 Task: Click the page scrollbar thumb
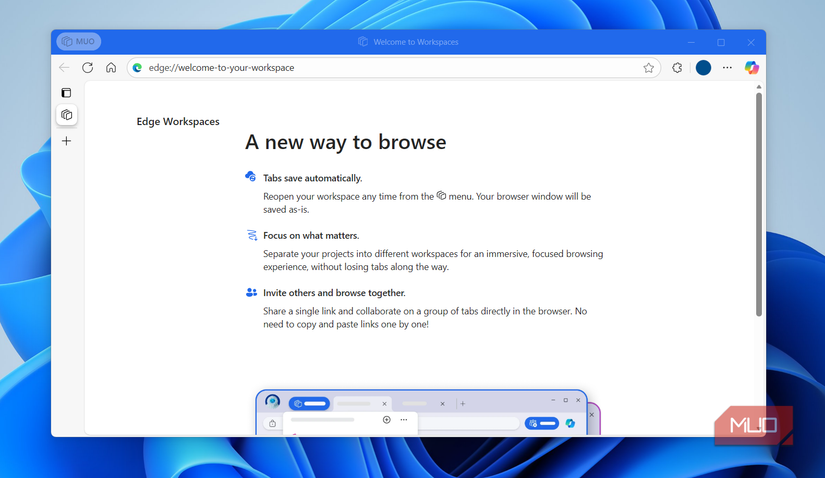click(x=759, y=204)
